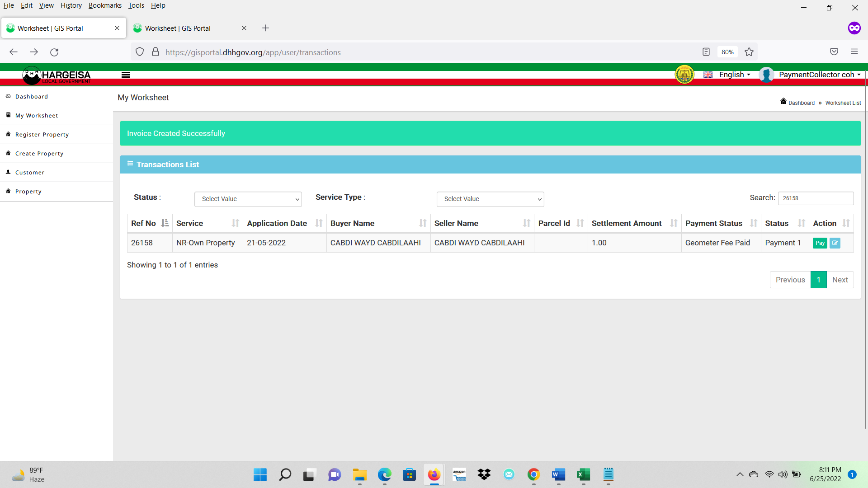Reload the current page
Image resolution: width=868 pixels, height=488 pixels.
(54, 52)
